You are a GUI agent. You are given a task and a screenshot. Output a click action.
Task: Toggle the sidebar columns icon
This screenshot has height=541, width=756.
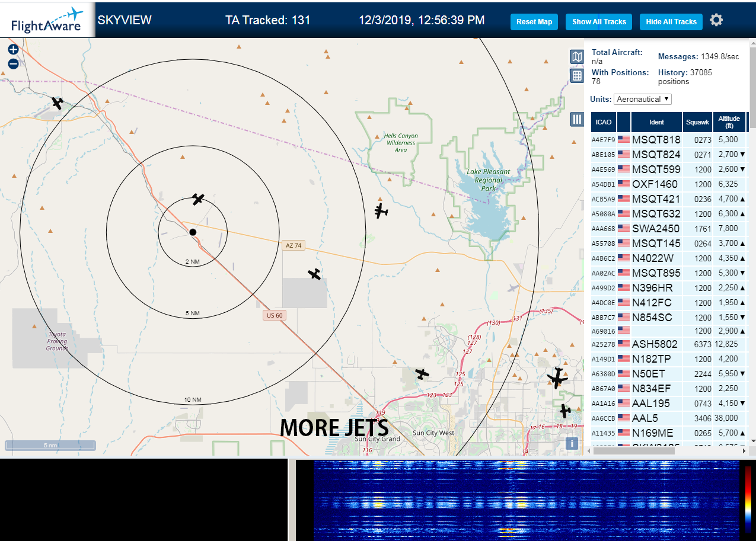[577, 119]
